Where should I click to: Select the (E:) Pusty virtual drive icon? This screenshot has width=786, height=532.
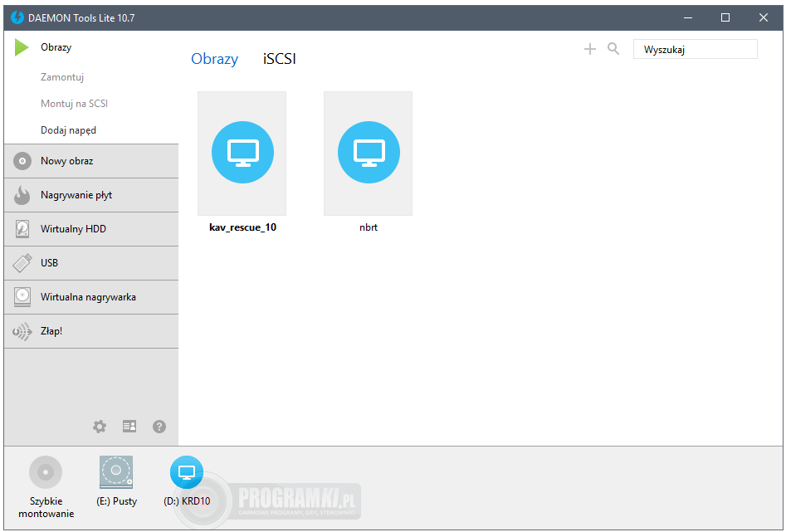(116, 472)
